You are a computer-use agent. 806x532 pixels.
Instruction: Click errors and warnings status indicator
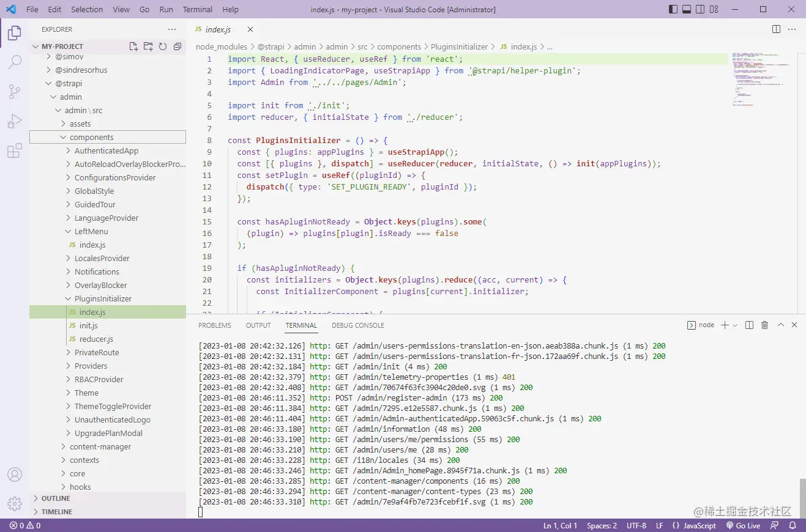25,526
